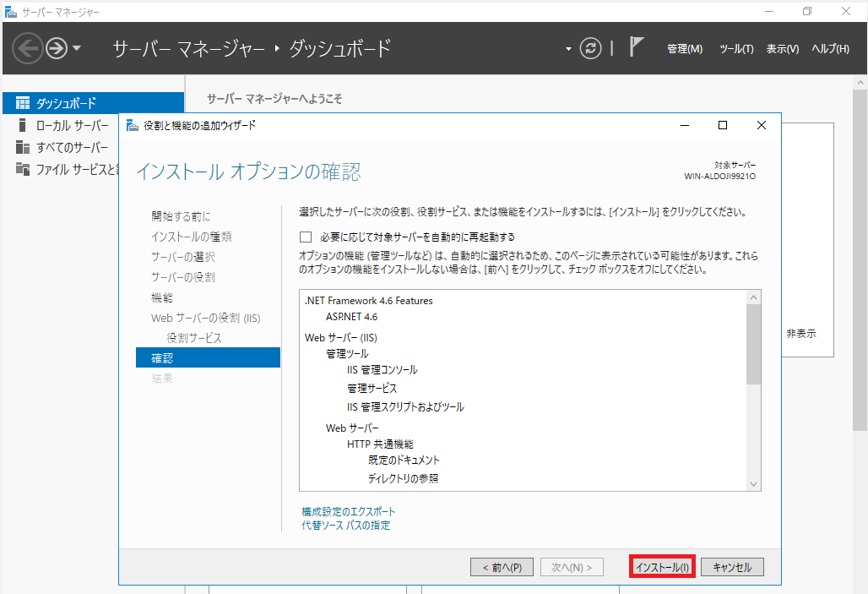Click the Server Manager app icon in title bar
This screenshot has height=594, width=868.
(10, 12)
